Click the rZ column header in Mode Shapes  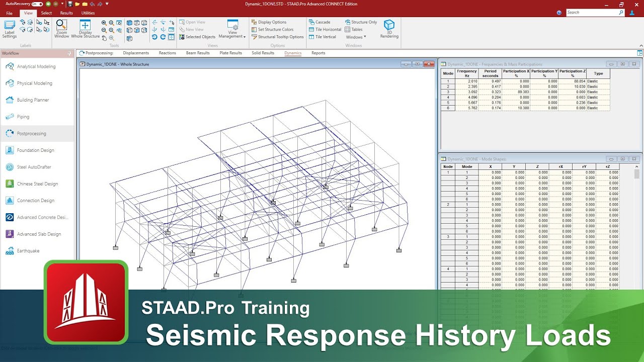click(608, 166)
